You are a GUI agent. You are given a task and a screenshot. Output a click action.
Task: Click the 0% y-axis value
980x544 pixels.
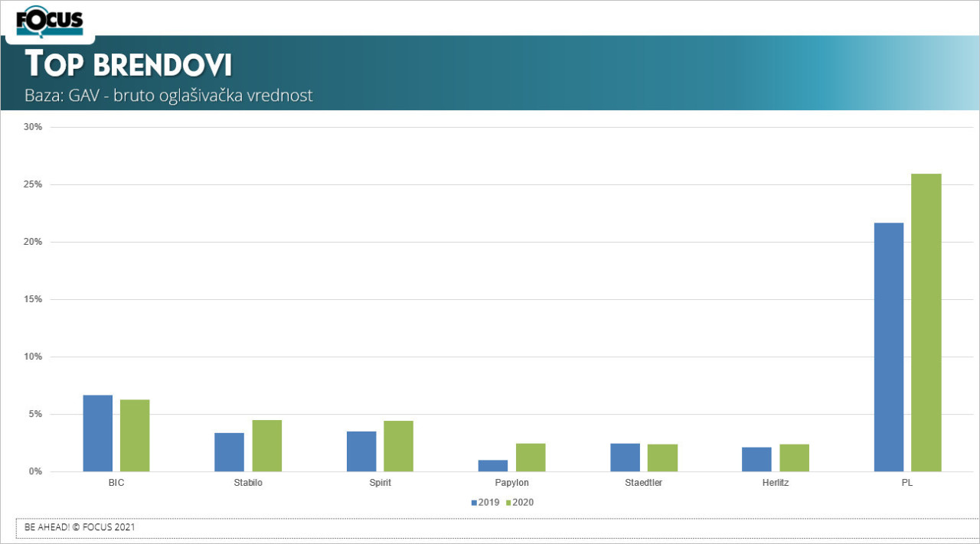(36, 471)
